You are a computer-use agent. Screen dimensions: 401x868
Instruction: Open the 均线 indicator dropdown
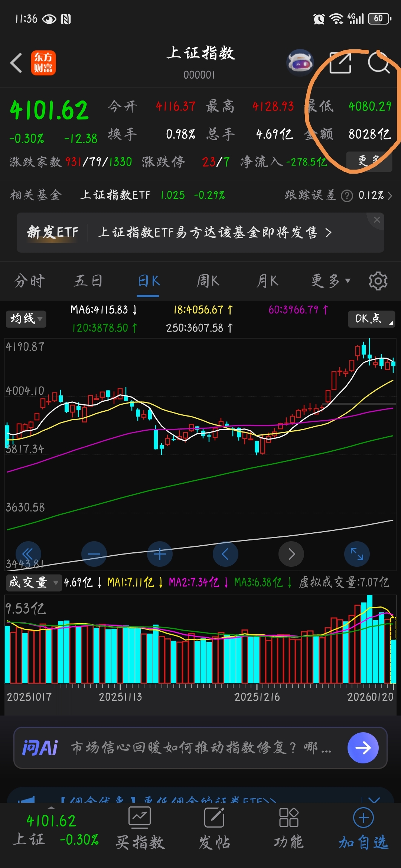tap(26, 319)
